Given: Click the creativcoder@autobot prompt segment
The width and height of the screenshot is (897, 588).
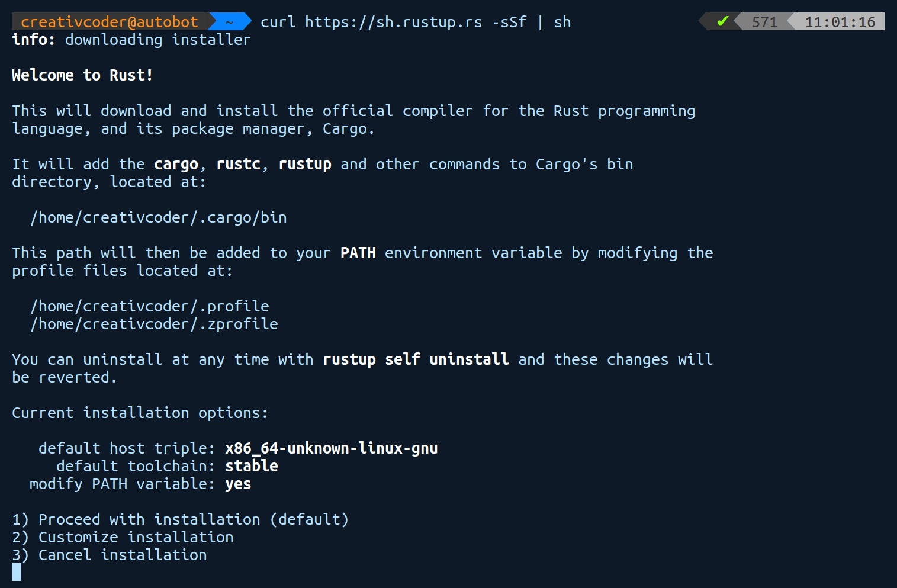Looking at the screenshot, I should point(110,22).
